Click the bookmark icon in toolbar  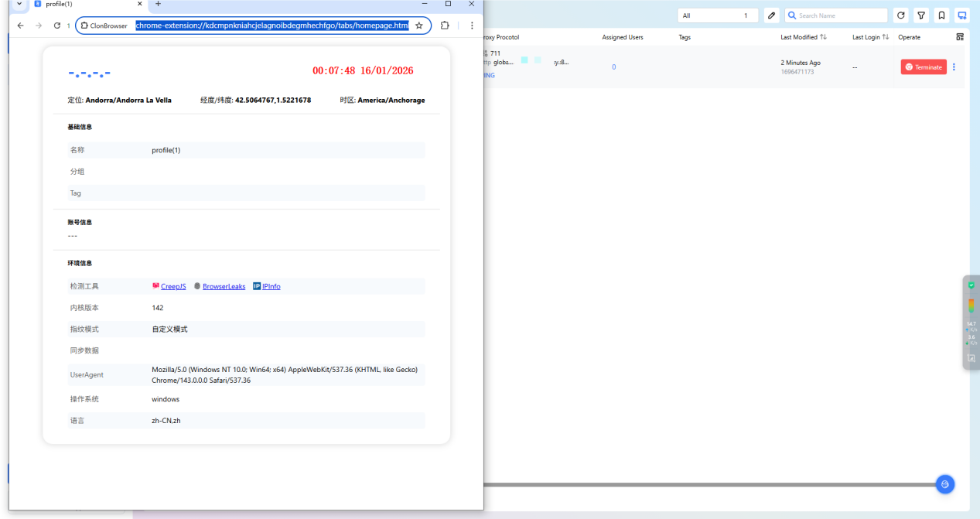click(941, 15)
